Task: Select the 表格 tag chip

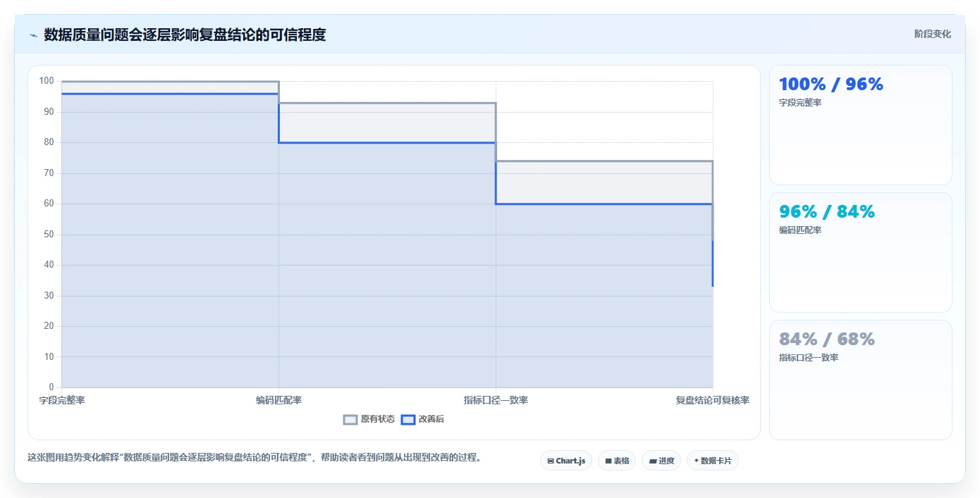Action: pyautogui.click(x=617, y=461)
